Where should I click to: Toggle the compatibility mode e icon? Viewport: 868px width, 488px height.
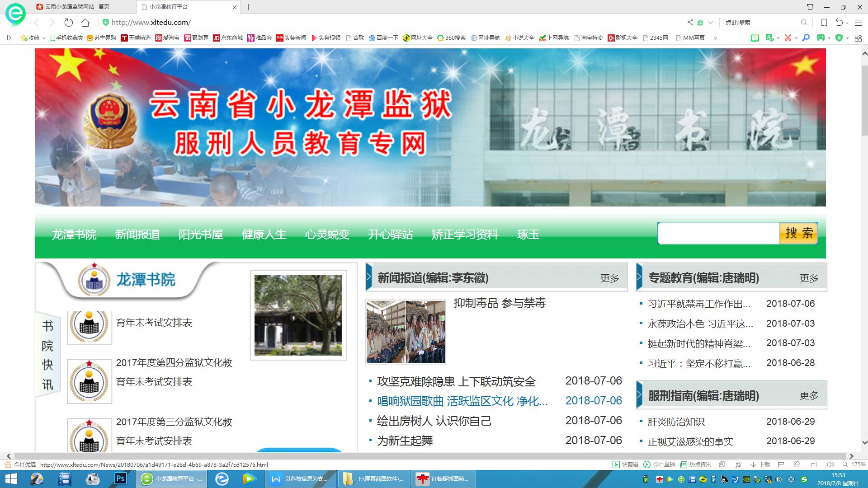(700, 23)
